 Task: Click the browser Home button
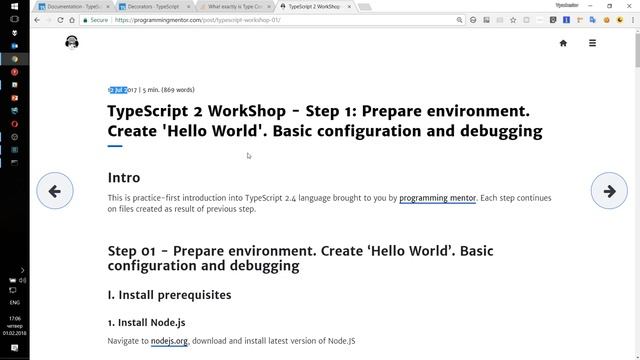pos(72,20)
